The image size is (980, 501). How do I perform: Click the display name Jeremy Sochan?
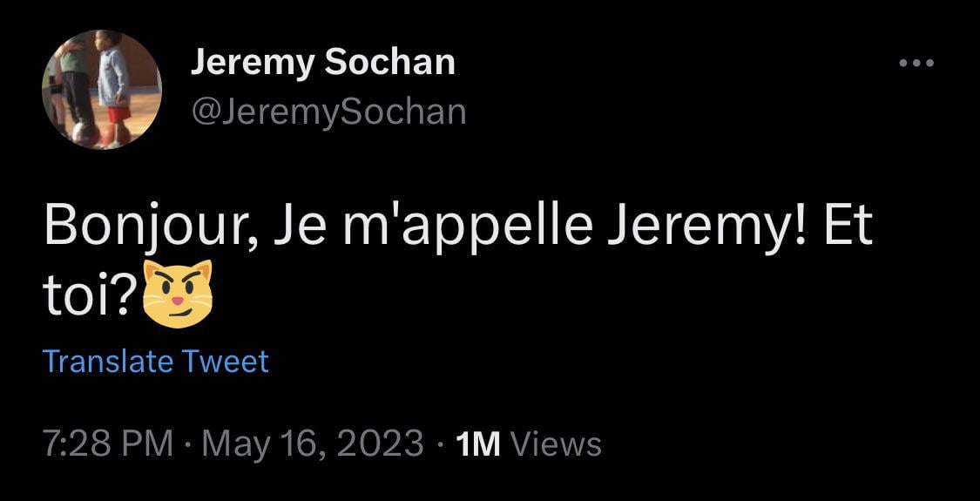[322, 62]
